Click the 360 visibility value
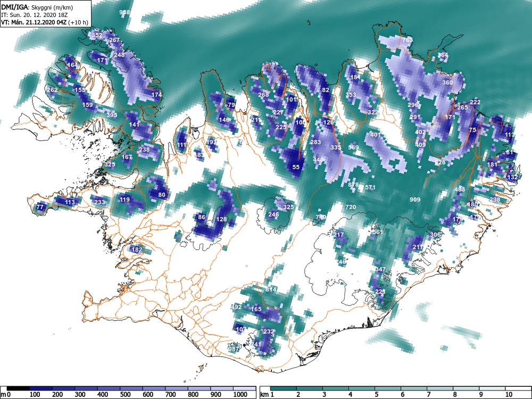 (447, 82)
